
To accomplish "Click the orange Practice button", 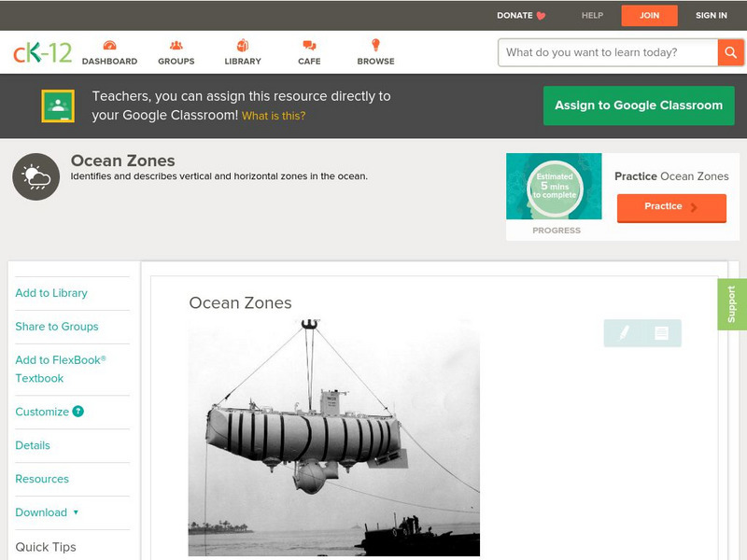I will [x=671, y=207].
